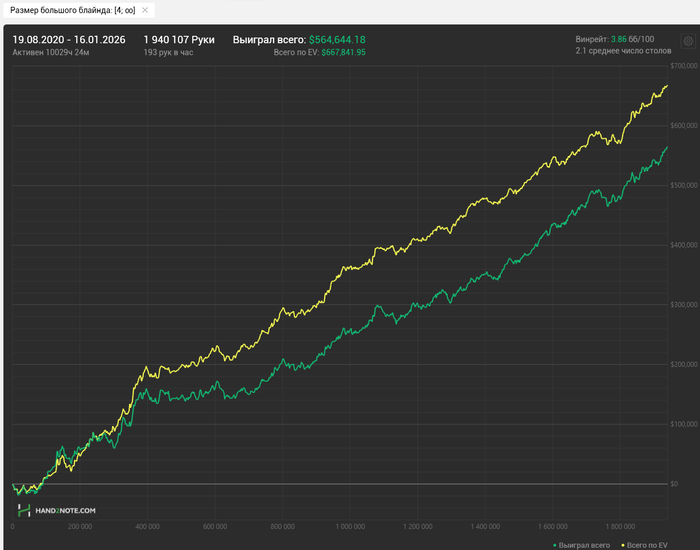Open graph settings gear icon
This screenshot has height=550, width=700.
[688, 41]
